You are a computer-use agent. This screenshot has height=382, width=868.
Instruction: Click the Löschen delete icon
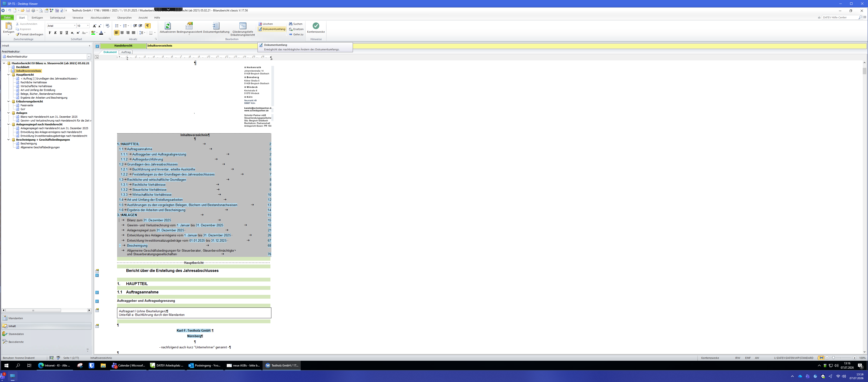(x=260, y=24)
